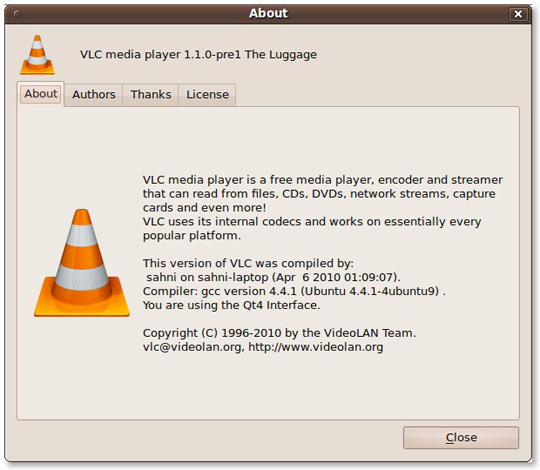Click the 'sahni on sahni-laptop' build line

[x=273, y=277]
